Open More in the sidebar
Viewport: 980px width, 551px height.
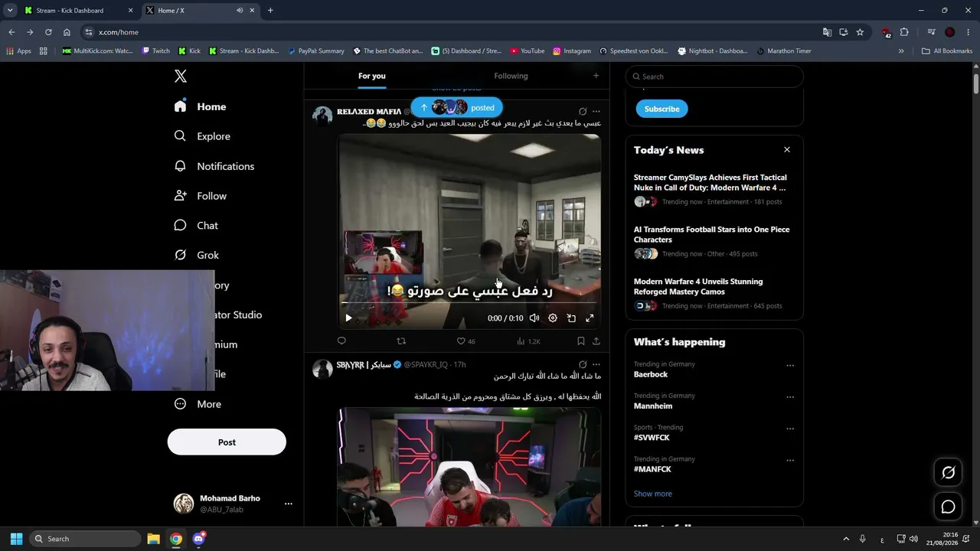pos(198,404)
